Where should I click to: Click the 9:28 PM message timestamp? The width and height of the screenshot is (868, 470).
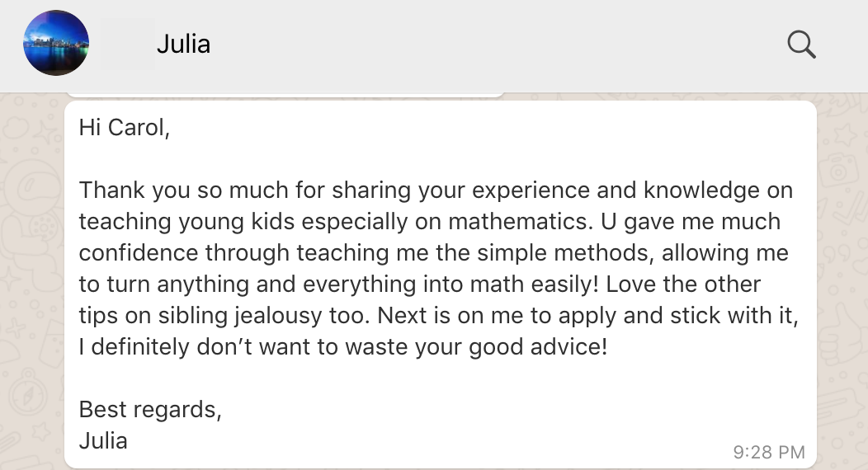[769, 453]
